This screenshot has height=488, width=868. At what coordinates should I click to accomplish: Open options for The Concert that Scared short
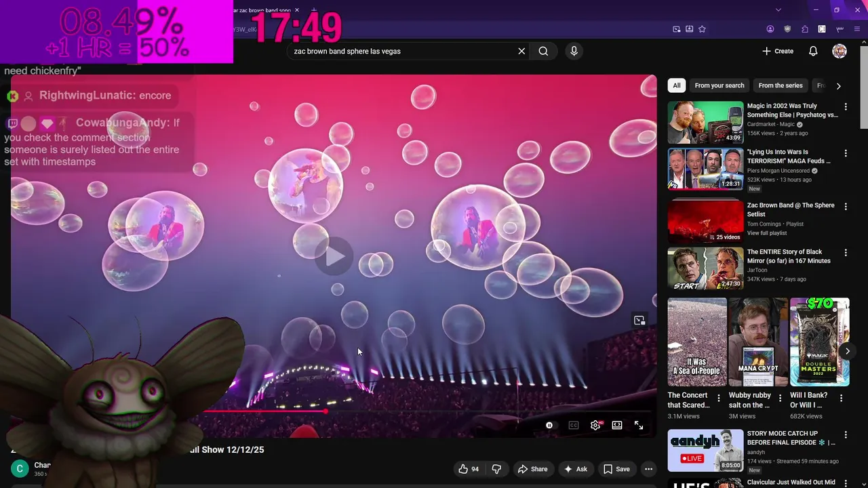click(x=719, y=399)
